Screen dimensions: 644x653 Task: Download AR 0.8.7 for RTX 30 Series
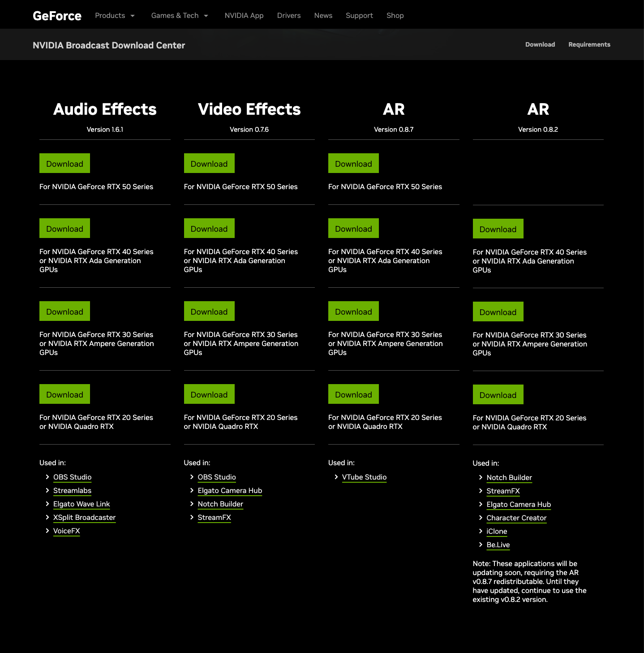[353, 311]
